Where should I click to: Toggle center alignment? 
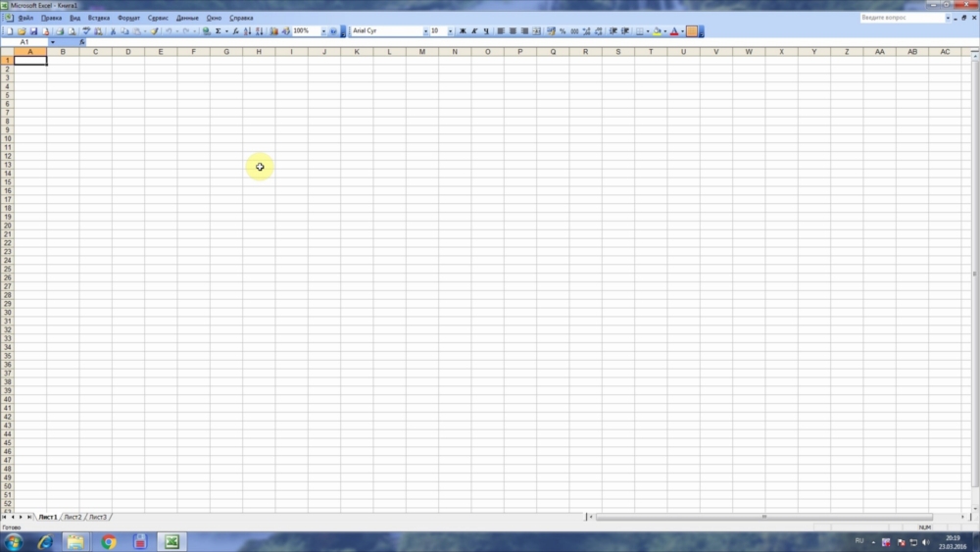[513, 31]
